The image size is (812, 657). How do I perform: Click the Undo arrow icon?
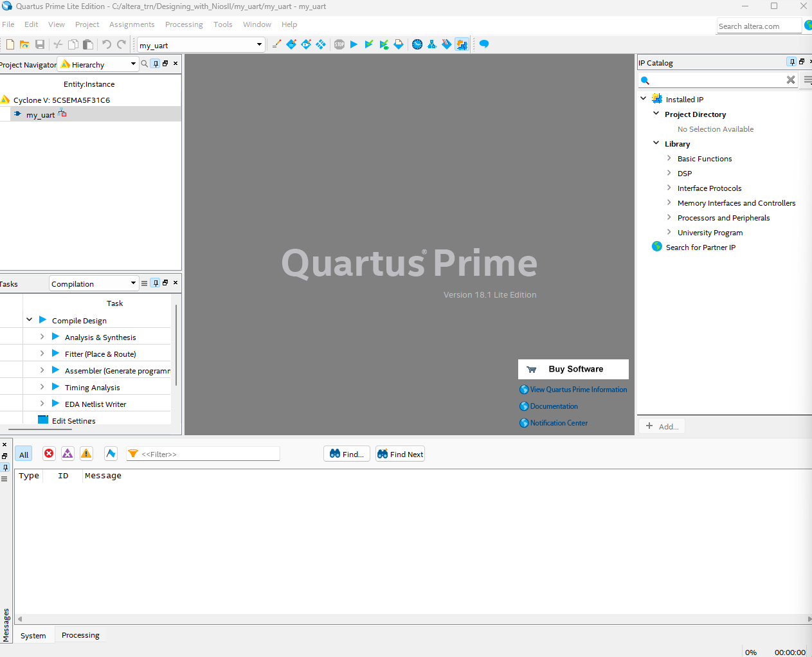point(107,44)
